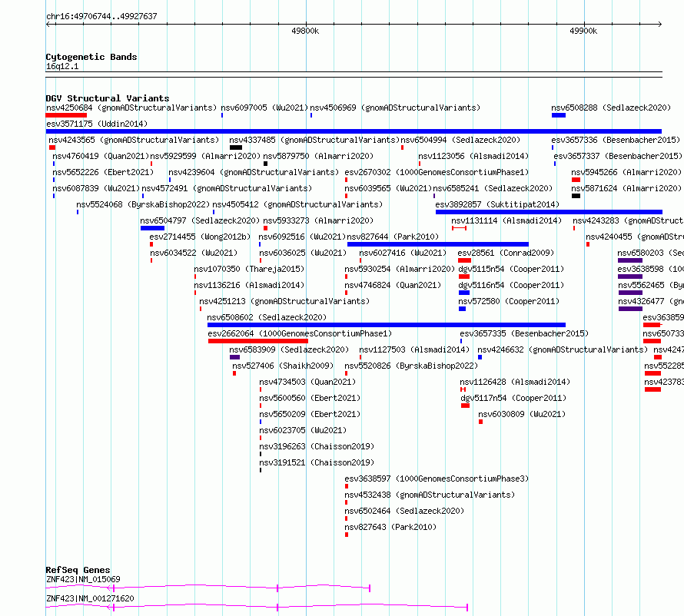
Task: Open the nsv6508288 (Sedlazeck2020) label
Action: tap(611, 108)
